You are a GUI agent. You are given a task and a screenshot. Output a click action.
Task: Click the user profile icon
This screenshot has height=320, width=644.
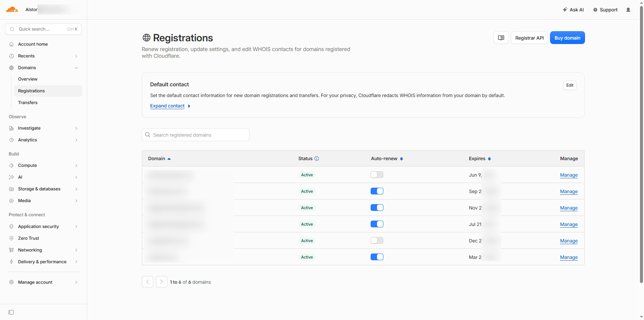point(628,10)
